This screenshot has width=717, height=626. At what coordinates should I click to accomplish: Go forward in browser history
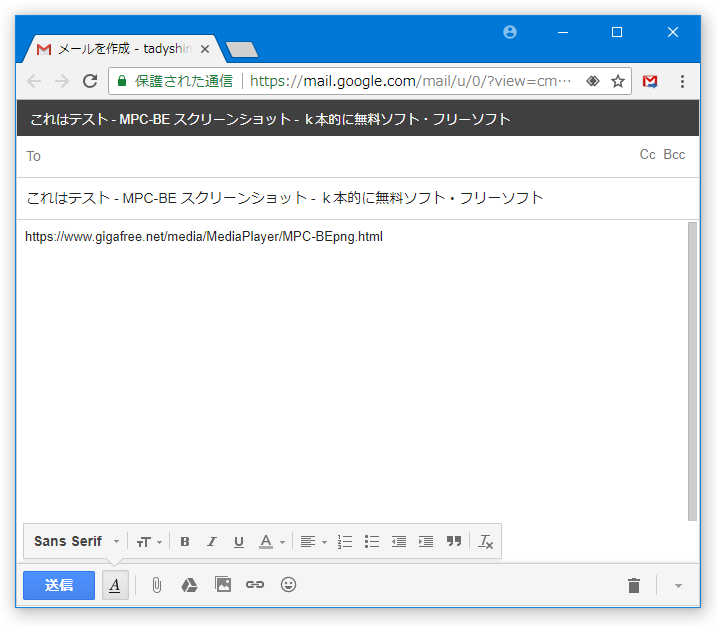click(x=62, y=81)
